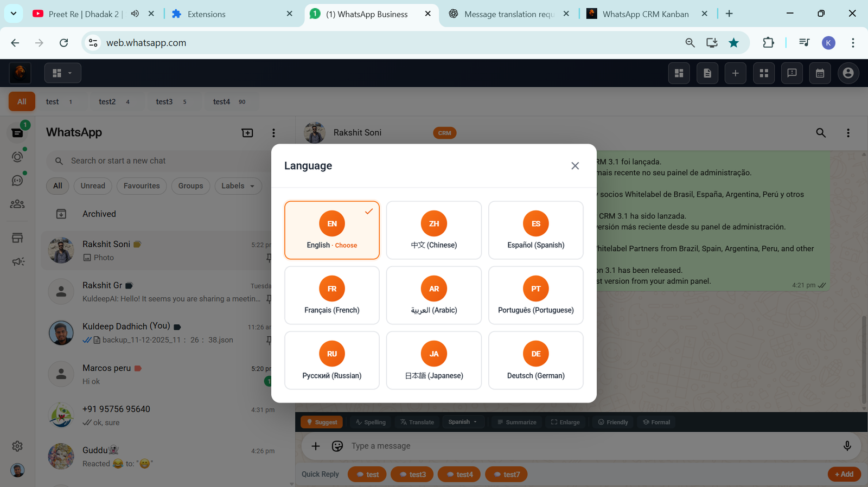868x487 pixels.
Task: Select Russian (RU) language card
Action: [332, 360]
